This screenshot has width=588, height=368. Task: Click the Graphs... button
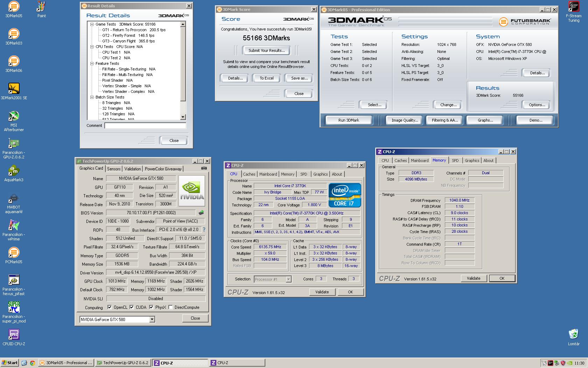[x=485, y=120]
